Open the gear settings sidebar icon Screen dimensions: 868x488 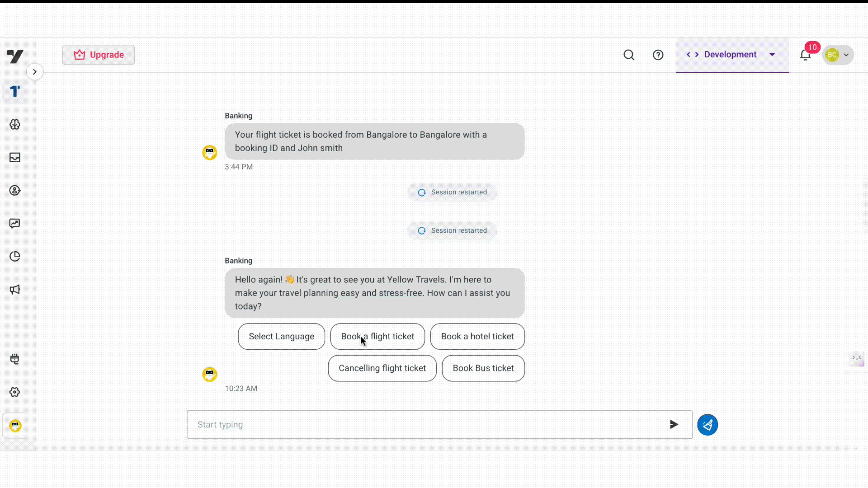pos(15,392)
